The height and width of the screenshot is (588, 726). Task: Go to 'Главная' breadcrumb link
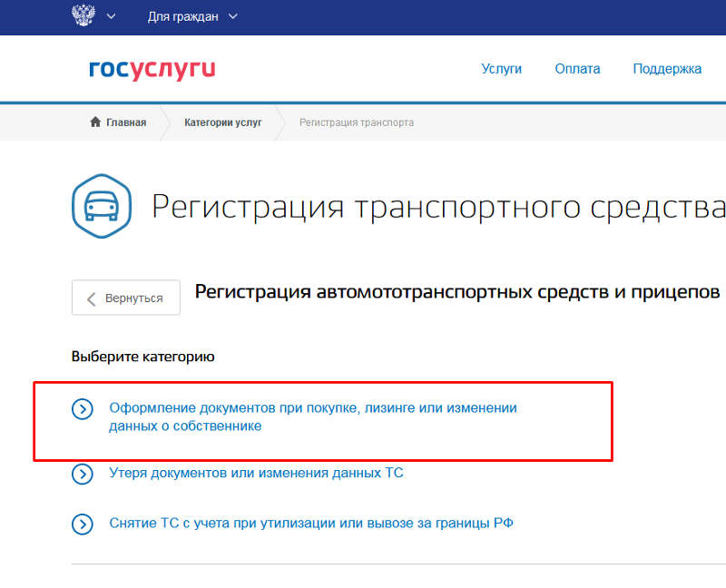[126, 122]
